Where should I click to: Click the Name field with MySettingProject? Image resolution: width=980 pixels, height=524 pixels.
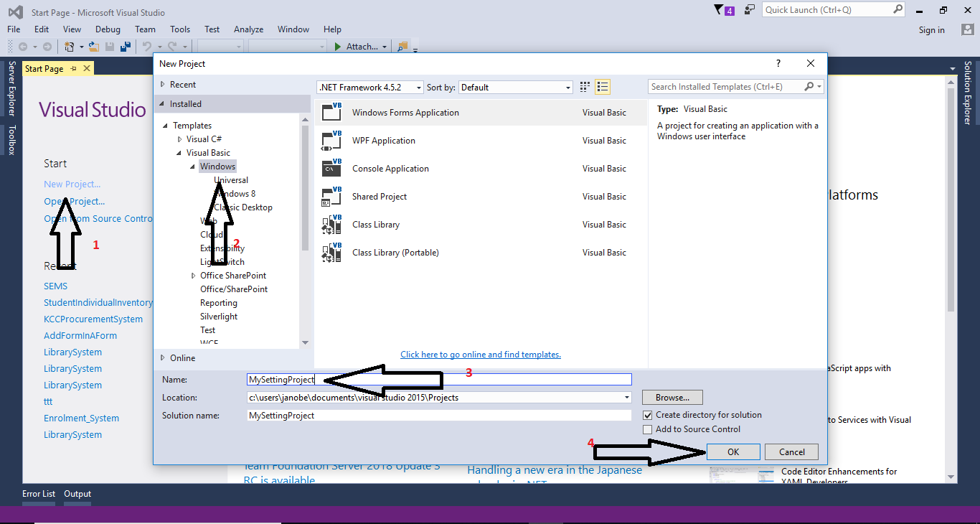439,379
